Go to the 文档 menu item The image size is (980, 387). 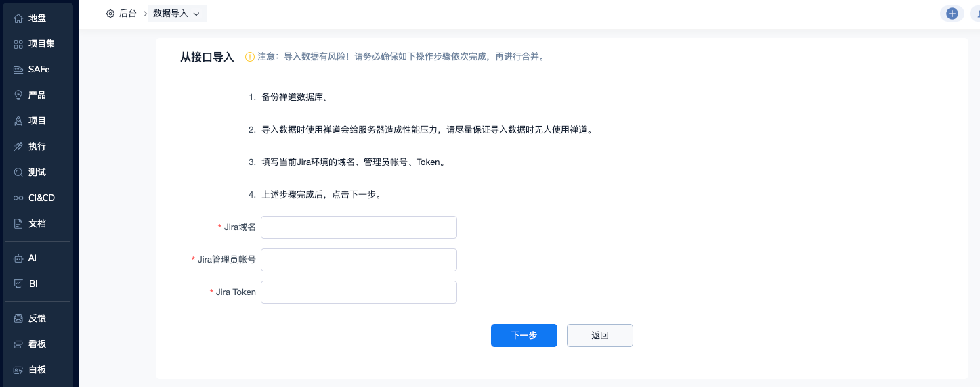coord(37,224)
